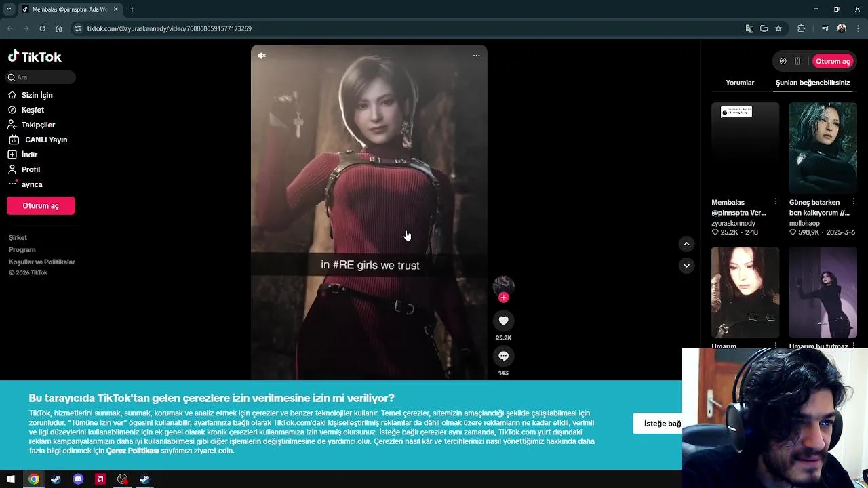Click the top-right Oturum aç button
The width and height of the screenshot is (868, 488).
coord(833,61)
